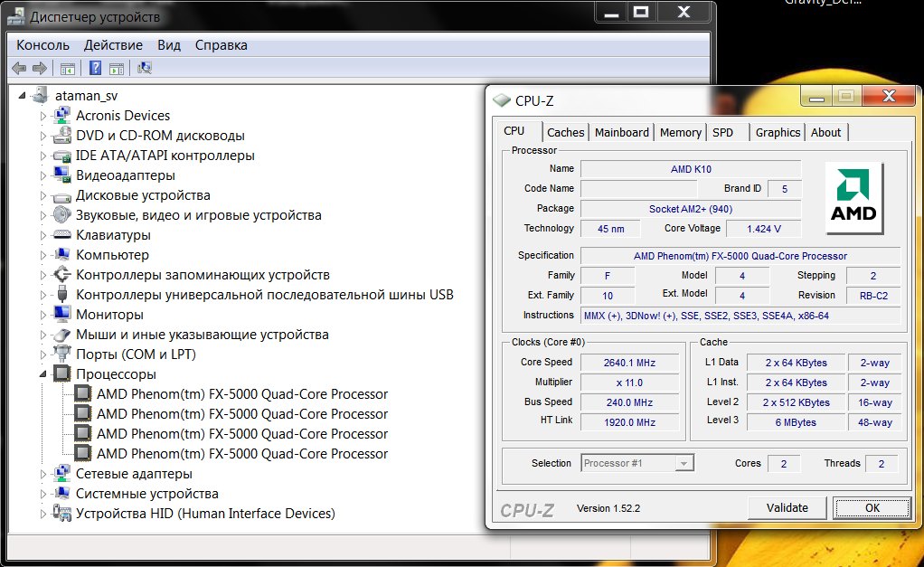Click the Core Speed value 2640.1 MHz
Screen dimensions: 924x567
coord(629,363)
